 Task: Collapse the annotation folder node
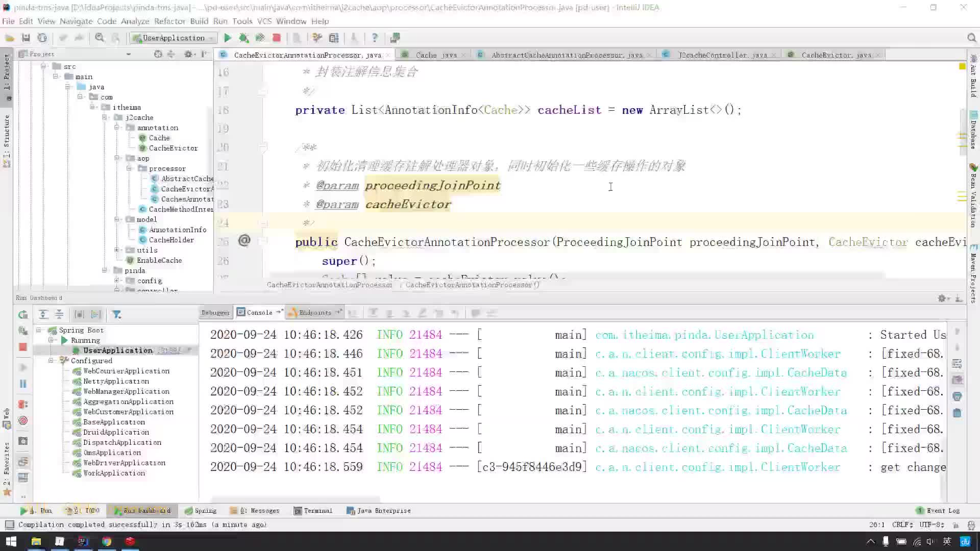pos(116,128)
